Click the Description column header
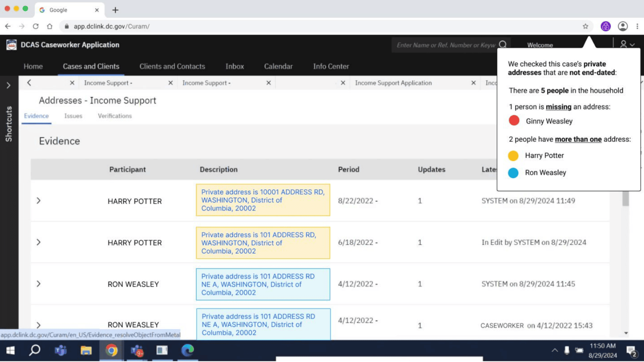Image resolution: width=644 pixels, height=362 pixels. pos(219,170)
